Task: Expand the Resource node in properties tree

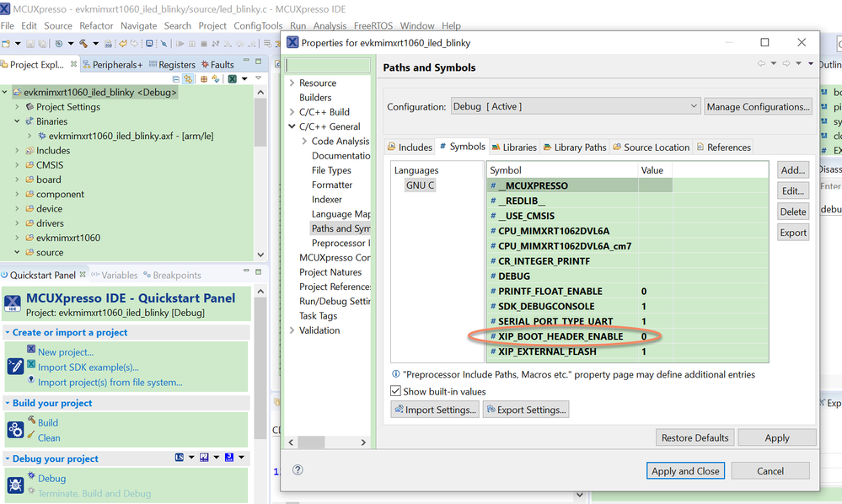Action: click(x=292, y=83)
